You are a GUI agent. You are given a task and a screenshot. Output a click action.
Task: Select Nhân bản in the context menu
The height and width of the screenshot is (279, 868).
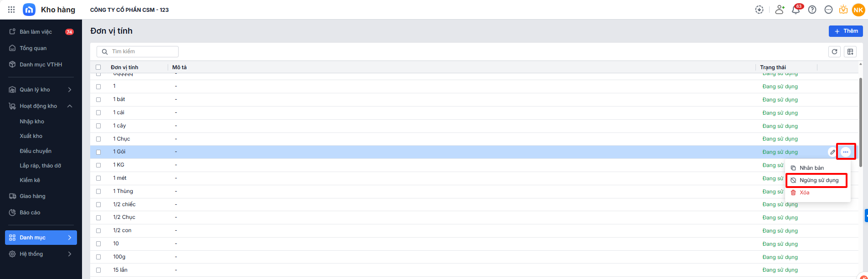(x=812, y=168)
